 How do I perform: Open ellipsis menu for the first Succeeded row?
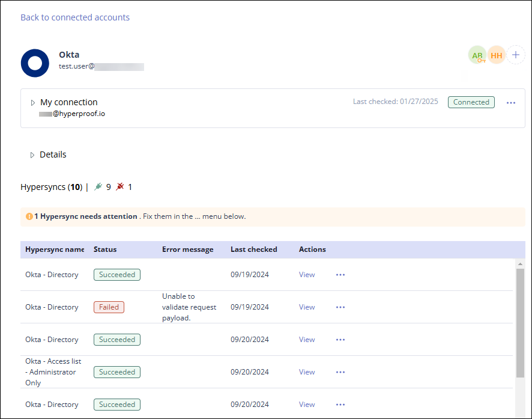pyautogui.click(x=340, y=275)
